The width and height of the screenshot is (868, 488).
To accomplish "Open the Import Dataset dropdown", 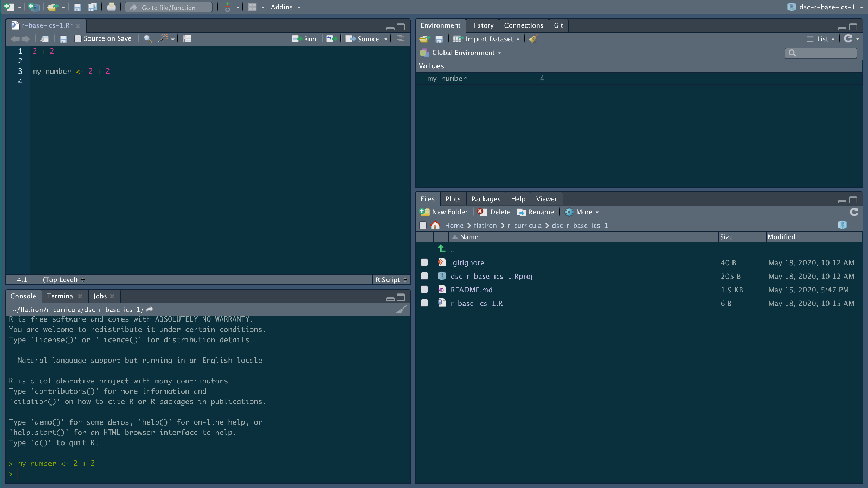I will pyautogui.click(x=486, y=39).
